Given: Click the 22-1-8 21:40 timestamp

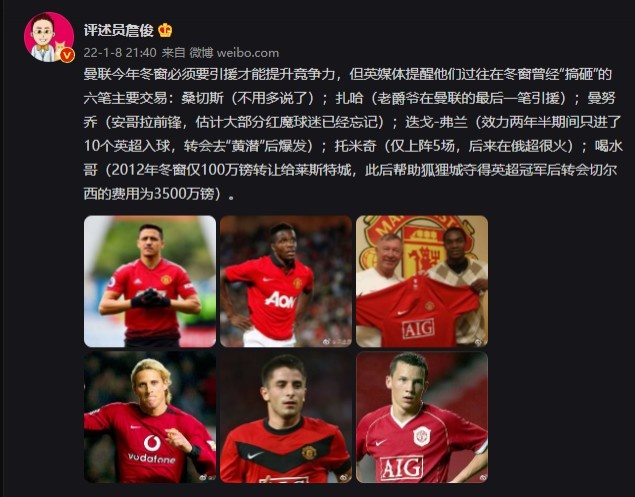Looking at the screenshot, I should (120, 53).
